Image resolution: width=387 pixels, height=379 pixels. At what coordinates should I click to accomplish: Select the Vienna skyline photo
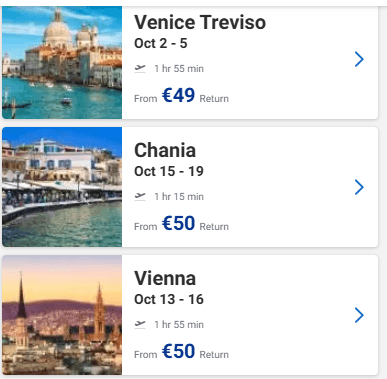(x=62, y=315)
